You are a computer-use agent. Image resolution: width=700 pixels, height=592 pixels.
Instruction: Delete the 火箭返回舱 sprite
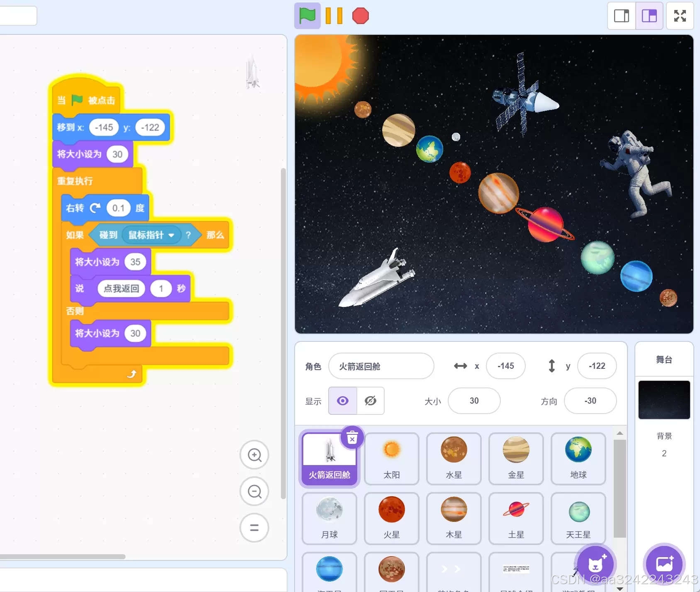coord(352,438)
